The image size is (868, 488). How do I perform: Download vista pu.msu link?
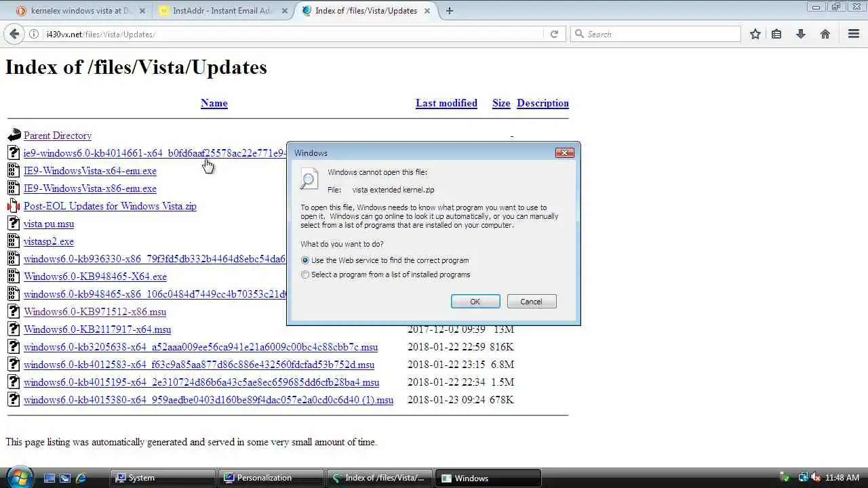click(49, 224)
